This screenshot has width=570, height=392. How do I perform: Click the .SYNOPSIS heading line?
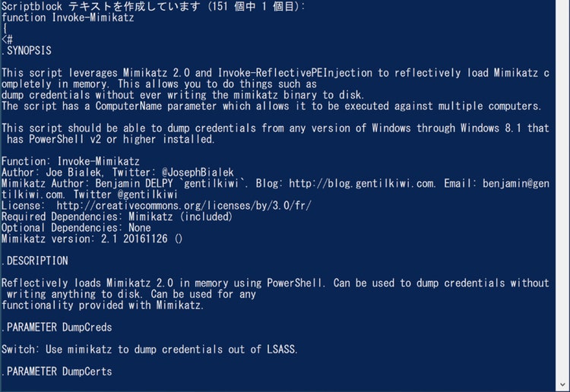[x=26, y=50]
